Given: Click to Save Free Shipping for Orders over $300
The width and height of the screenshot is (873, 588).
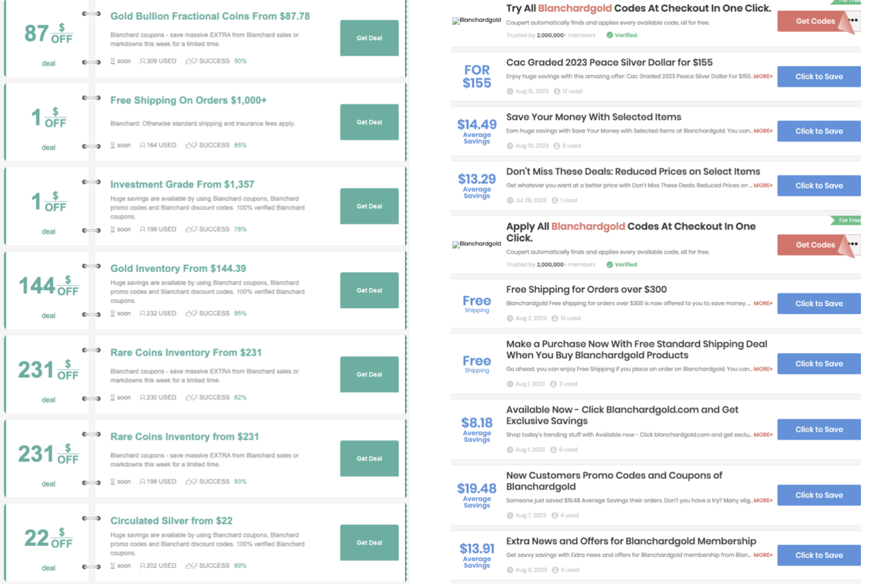Looking at the screenshot, I should click(819, 303).
